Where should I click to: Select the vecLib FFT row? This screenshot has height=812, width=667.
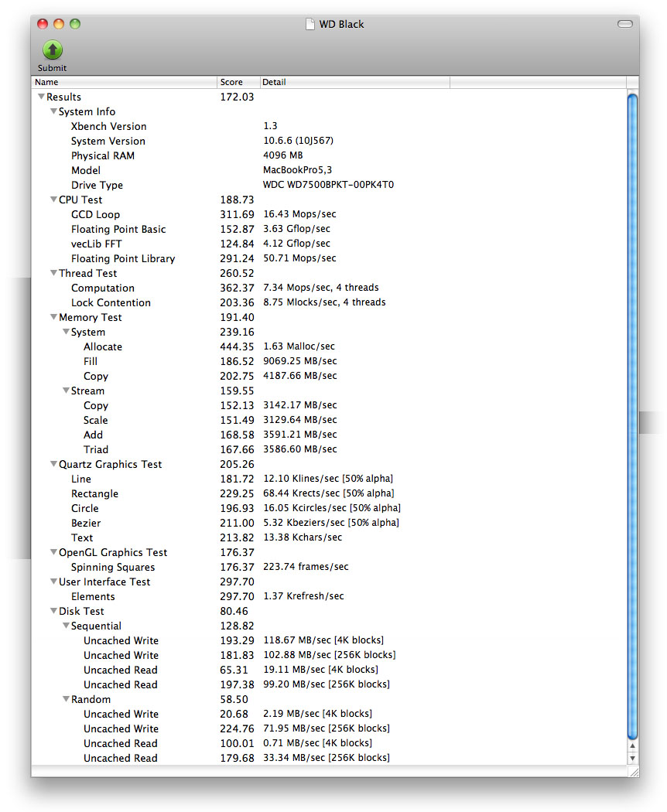tap(329, 244)
